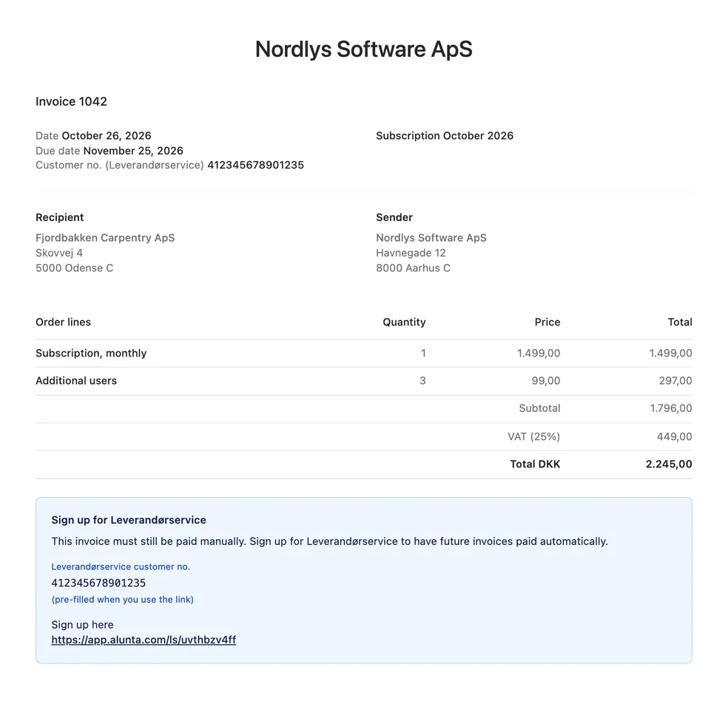This screenshot has height=710, width=728.
Task: Click the VAT (25%) label
Action: pyautogui.click(x=533, y=436)
